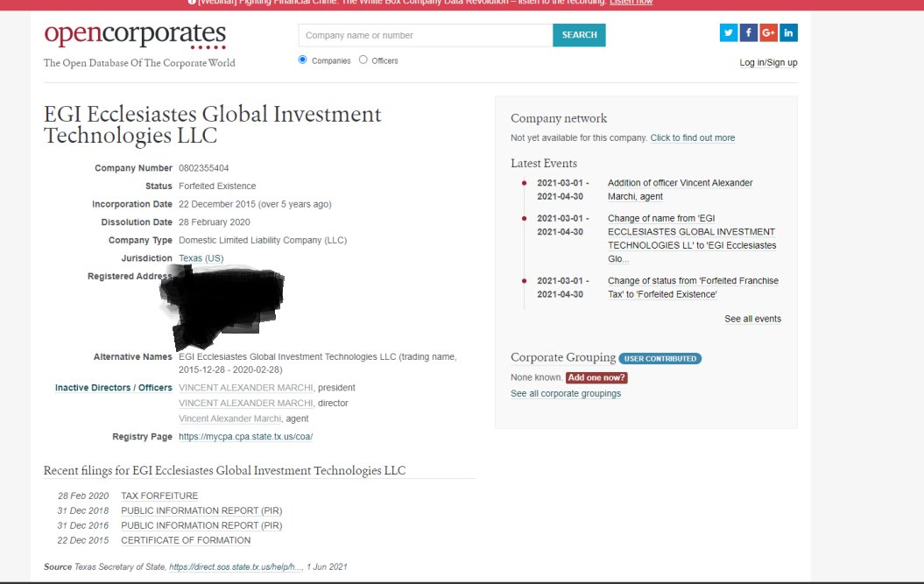Viewport: 924px width, 584px height.
Task: Click the Corporate Grouping heading
Action: 563,357
